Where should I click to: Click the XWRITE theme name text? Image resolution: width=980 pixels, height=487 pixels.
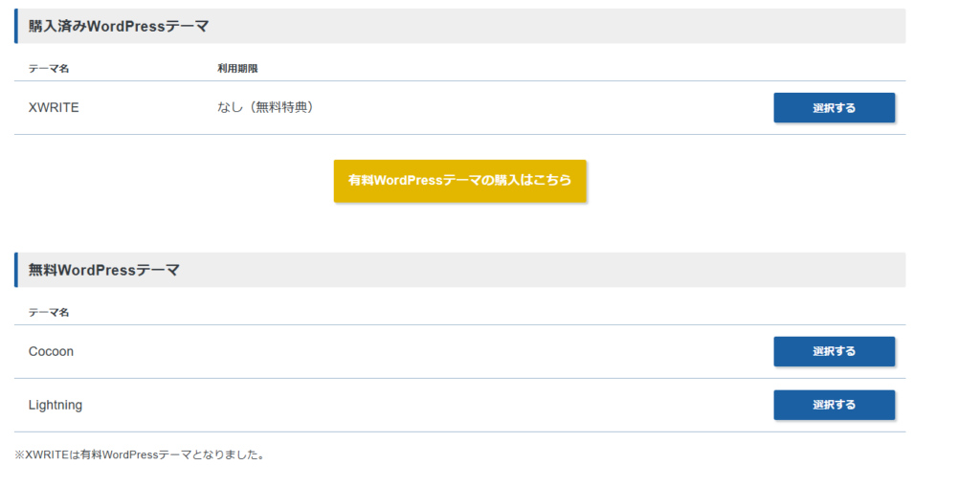(x=54, y=108)
